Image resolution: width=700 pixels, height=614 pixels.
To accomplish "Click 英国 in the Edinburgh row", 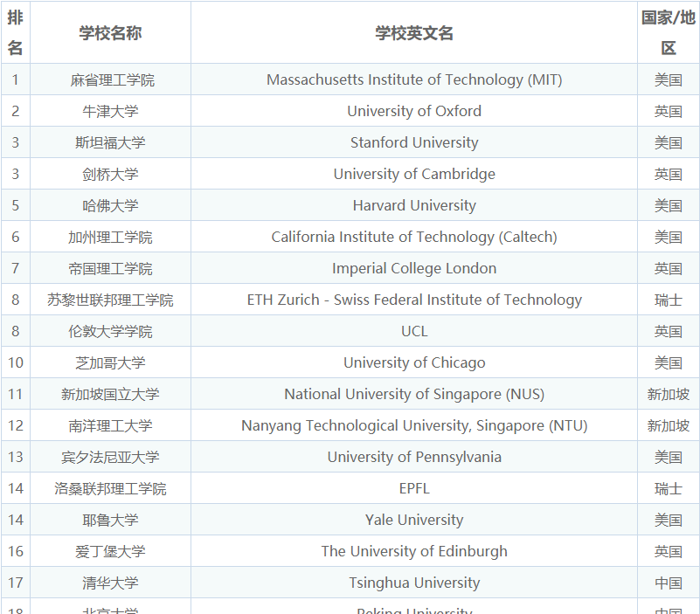I will tap(669, 551).
